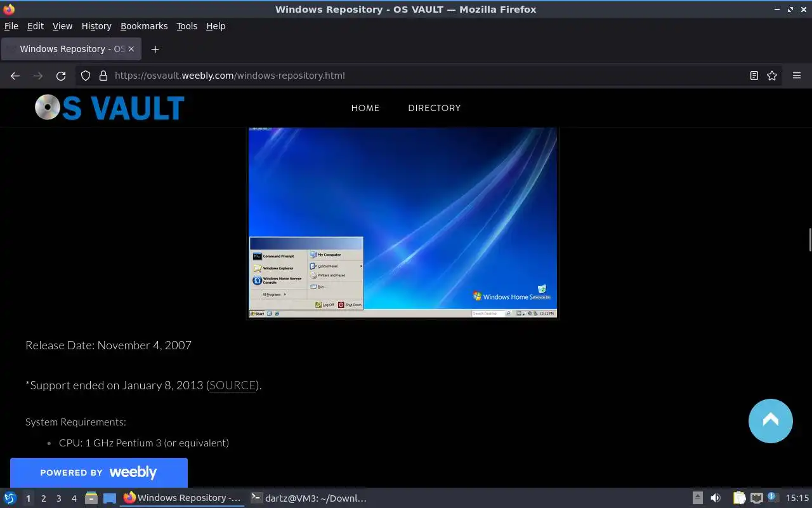The height and width of the screenshot is (508, 812).
Task: Follow the SOURCE link
Action: coord(233,385)
